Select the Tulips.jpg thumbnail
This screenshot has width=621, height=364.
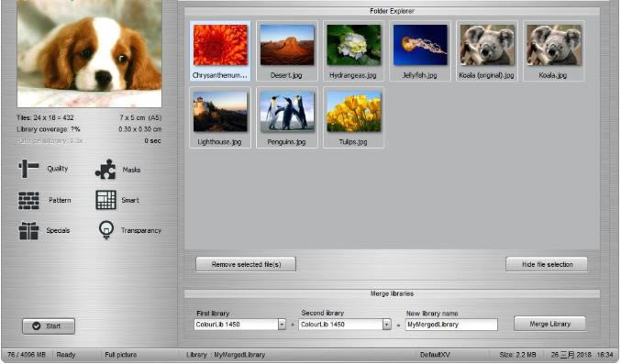pyautogui.click(x=353, y=117)
